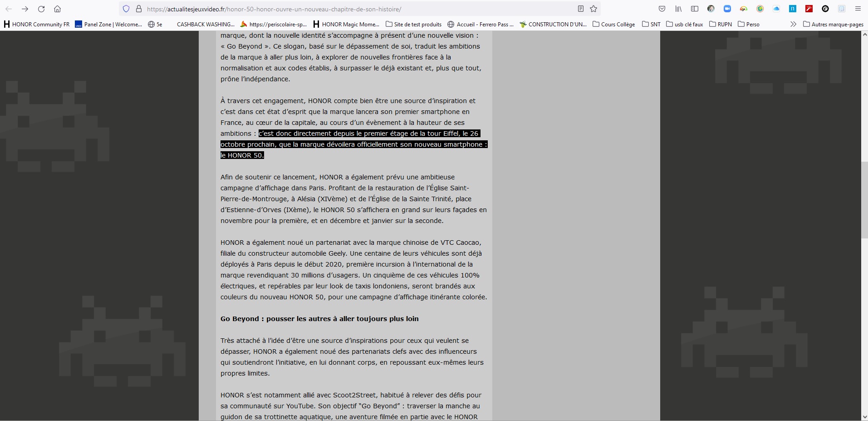Viewport: 868px width, 421px height.
Task: Open the Firefox account profile menu
Action: (x=711, y=9)
